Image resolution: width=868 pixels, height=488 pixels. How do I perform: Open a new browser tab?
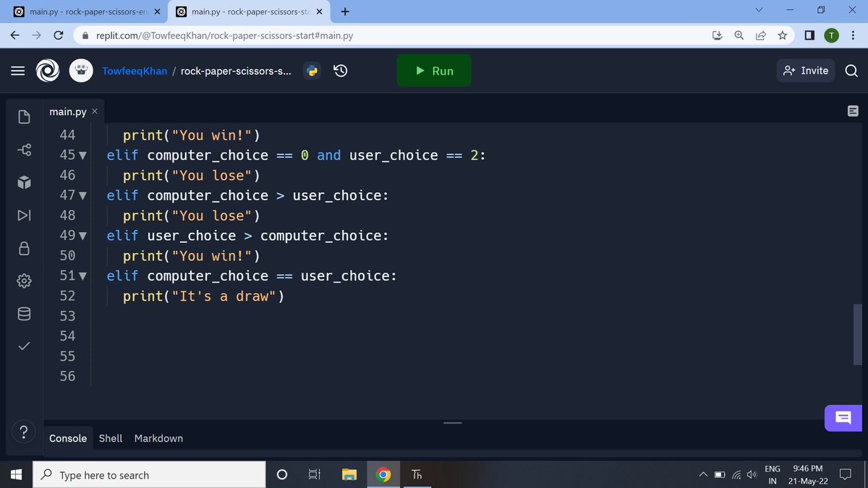pos(345,12)
